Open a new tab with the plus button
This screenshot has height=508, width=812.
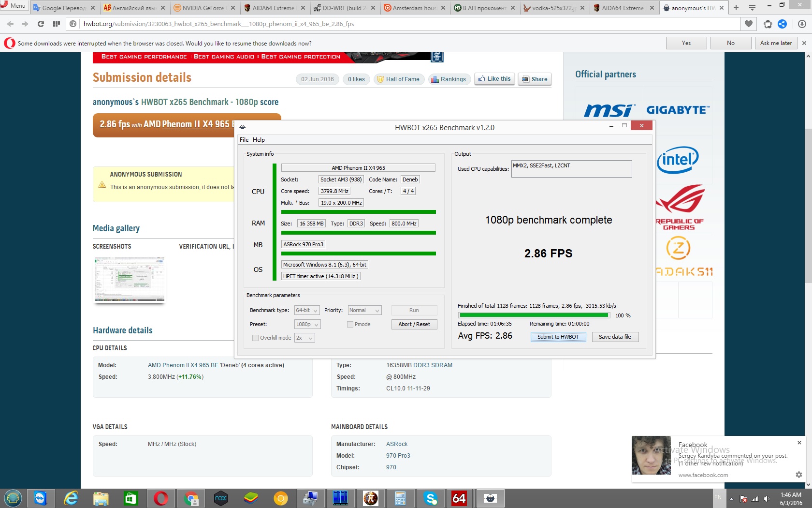pyautogui.click(x=736, y=7)
